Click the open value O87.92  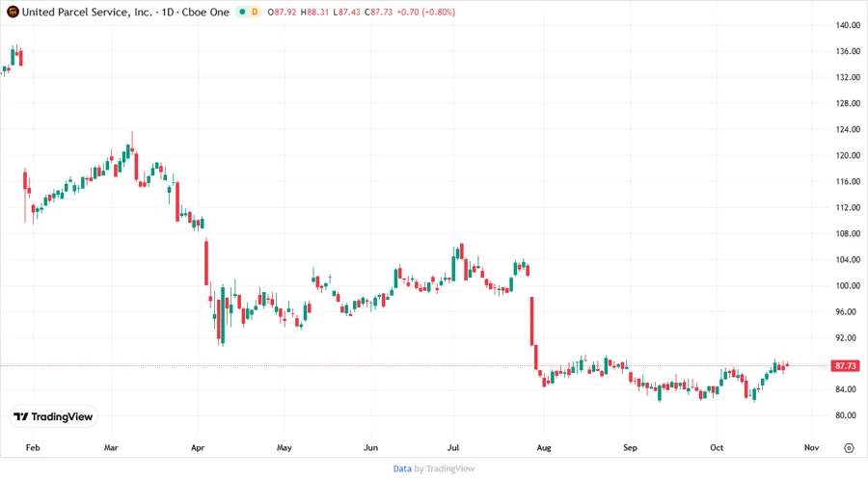pyautogui.click(x=282, y=12)
